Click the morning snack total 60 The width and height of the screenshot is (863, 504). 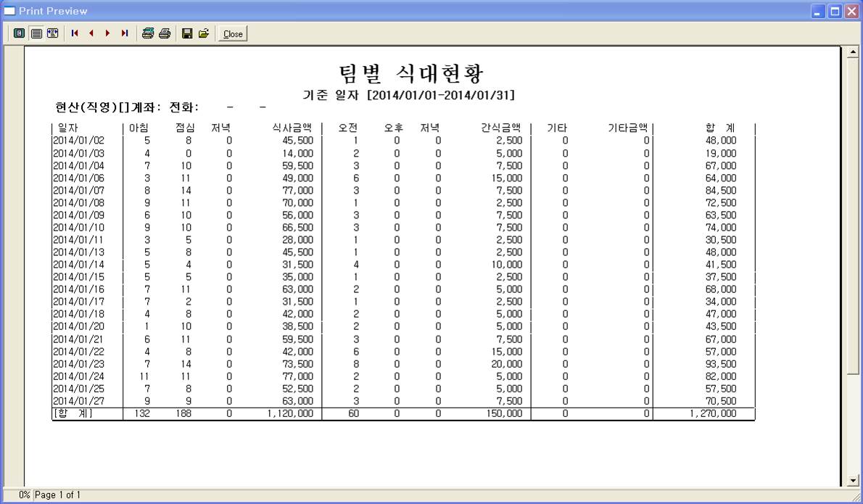click(x=354, y=414)
